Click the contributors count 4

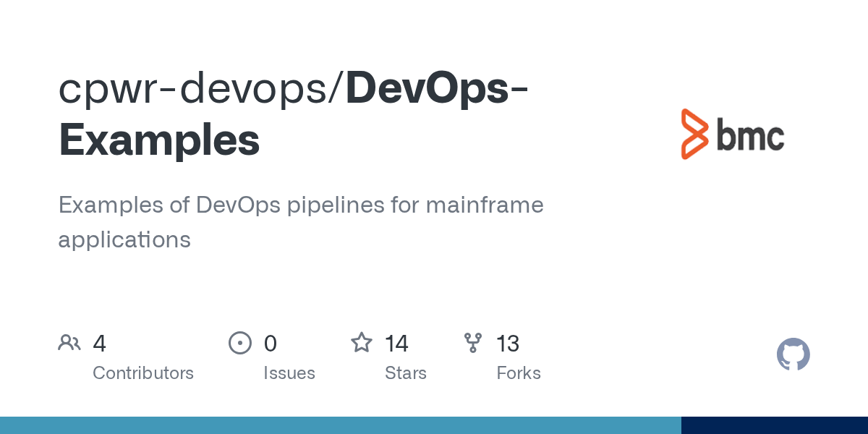click(100, 344)
